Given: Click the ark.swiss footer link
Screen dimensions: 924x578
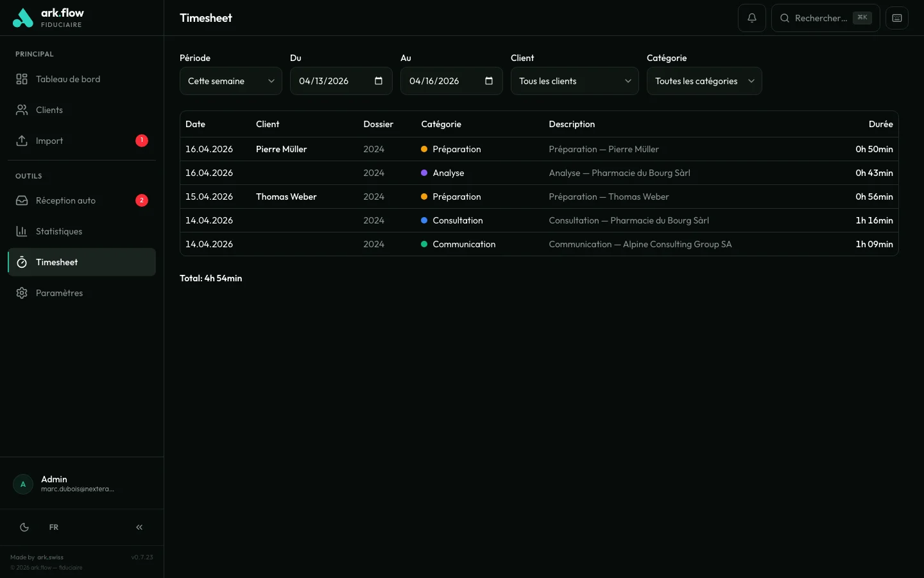Looking at the screenshot, I should [x=50, y=557].
